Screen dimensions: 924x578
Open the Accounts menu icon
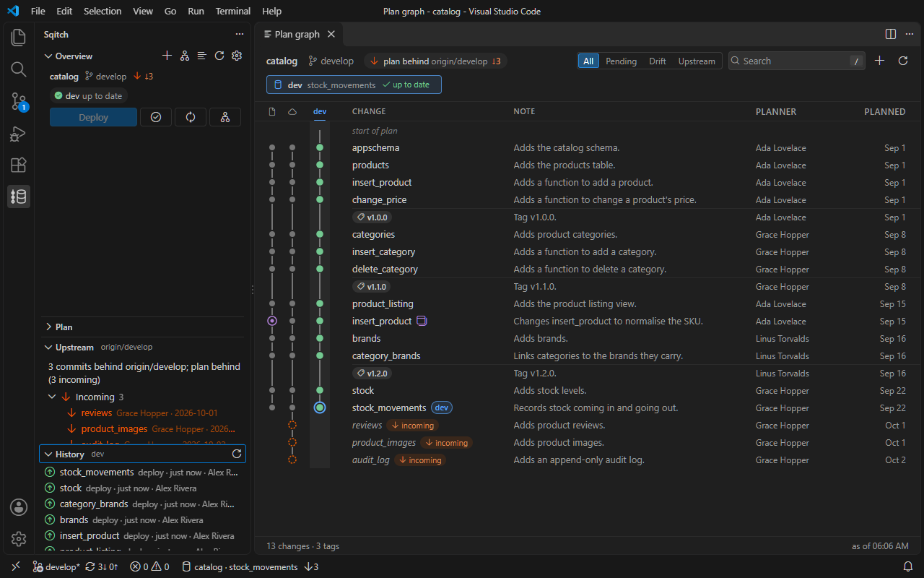(19, 507)
